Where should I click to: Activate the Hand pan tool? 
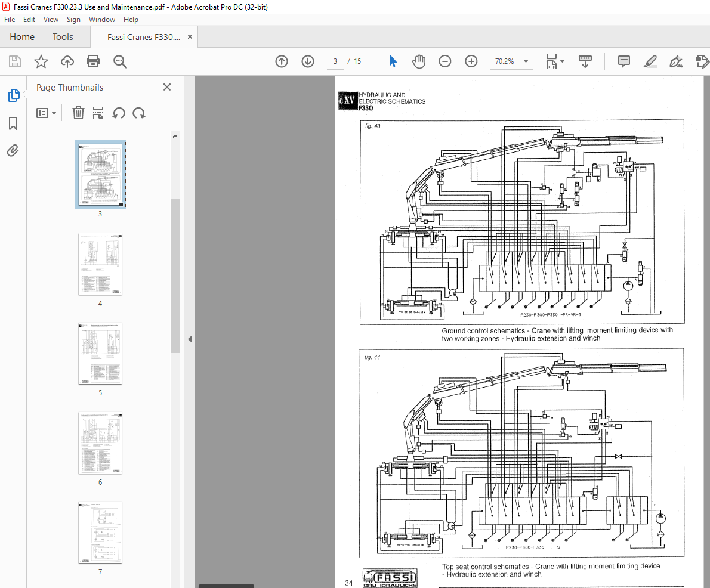tap(419, 61)
